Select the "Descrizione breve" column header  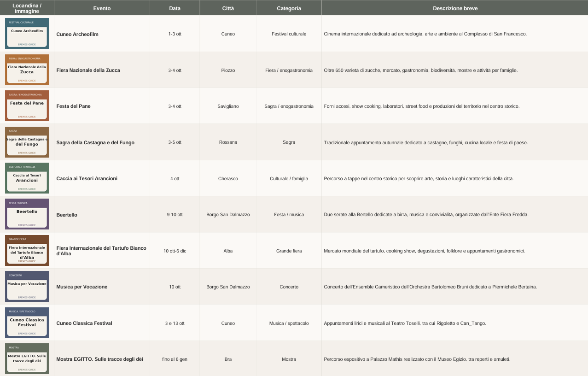tap(455, 8)
